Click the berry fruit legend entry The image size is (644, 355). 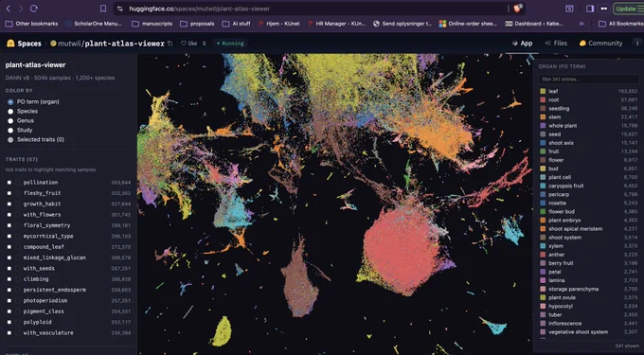tap(588, 263)
